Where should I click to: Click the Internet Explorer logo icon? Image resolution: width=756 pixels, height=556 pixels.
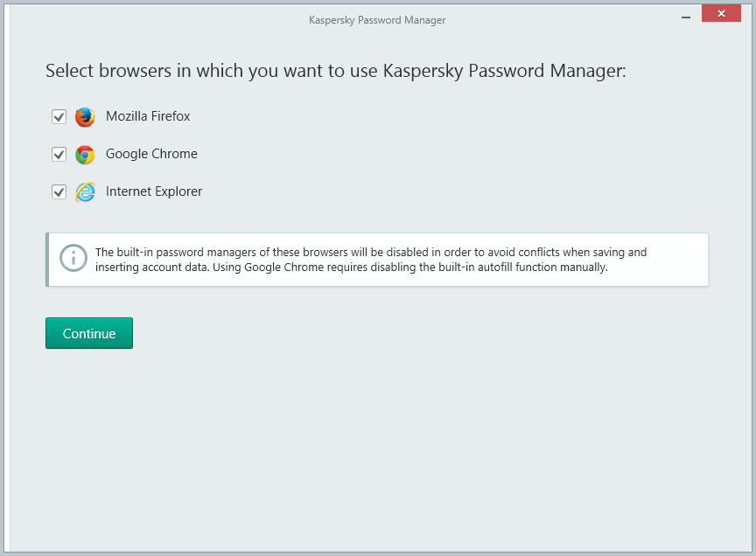point(85,192)
